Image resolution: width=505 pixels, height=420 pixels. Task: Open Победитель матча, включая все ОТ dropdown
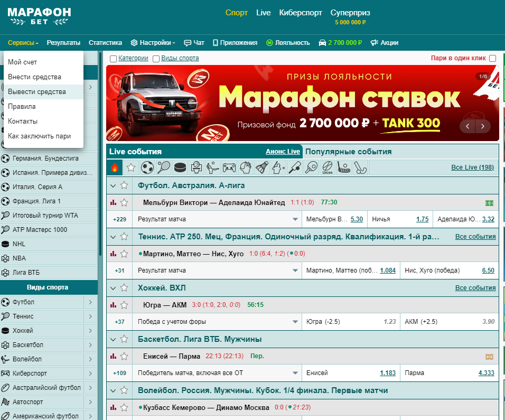(217, 373)
